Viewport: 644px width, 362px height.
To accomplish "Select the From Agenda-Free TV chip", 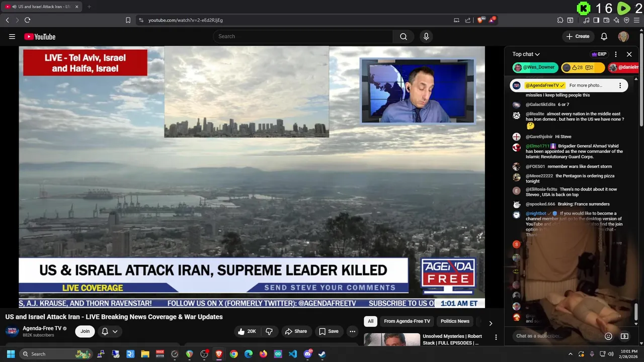I will (407, 321).
